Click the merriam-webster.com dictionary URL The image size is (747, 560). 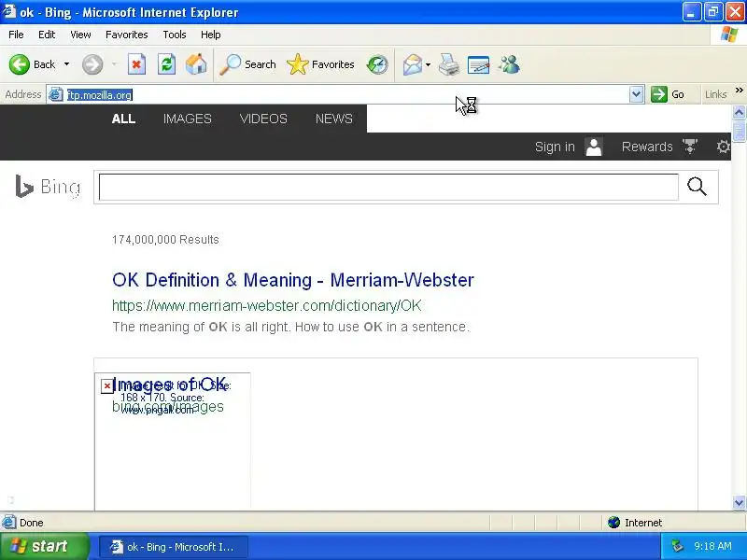(267, 305)
